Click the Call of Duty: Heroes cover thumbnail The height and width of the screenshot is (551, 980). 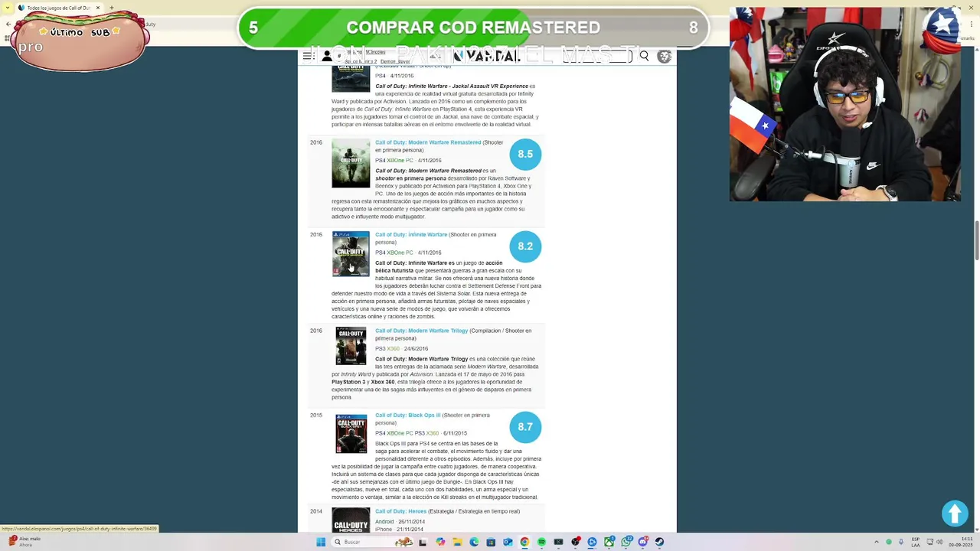coord(351,520)
